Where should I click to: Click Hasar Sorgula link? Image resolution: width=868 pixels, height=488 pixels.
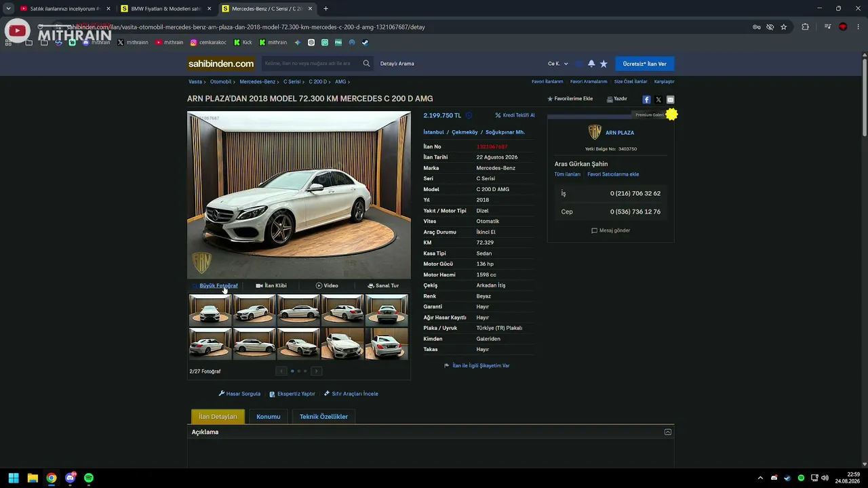(x=239, y=394)
